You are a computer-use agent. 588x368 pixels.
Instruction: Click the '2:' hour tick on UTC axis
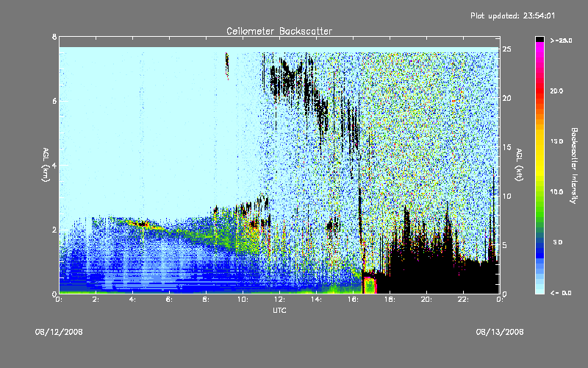(x=96, y=300)
